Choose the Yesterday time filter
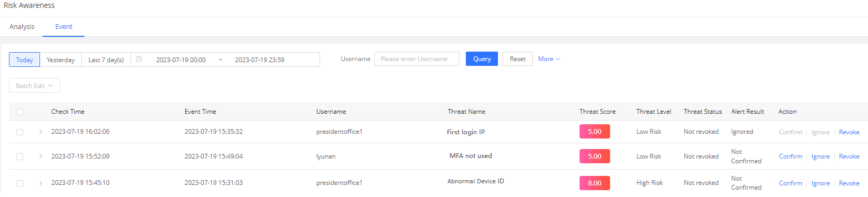Image resolution: width=868 pixels, height=197 pixels. click(61, 60)
